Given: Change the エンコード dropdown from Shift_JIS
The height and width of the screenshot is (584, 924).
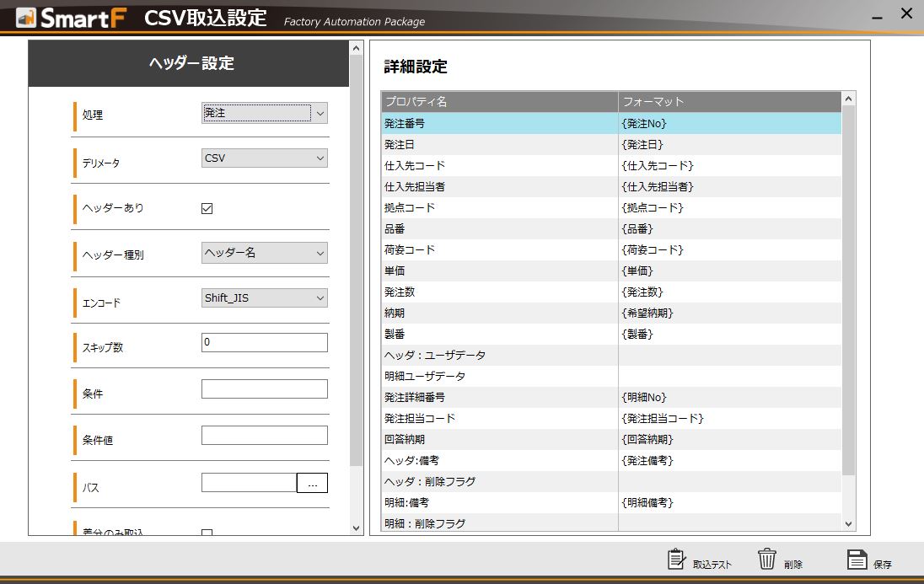Looking at the screenshot, I should click(x=264, y=298).
